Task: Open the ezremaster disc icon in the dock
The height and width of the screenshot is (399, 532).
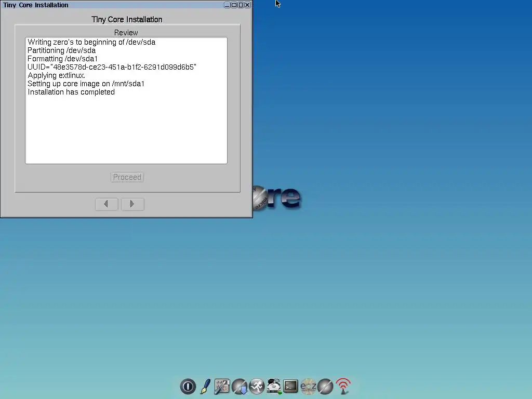Action: tap(308, 387)
